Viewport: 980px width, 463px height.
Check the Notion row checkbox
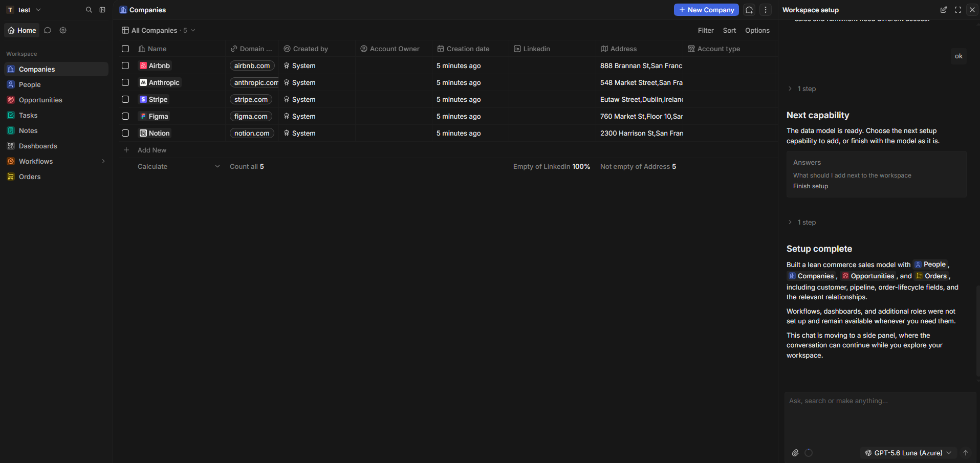[125, 133]
